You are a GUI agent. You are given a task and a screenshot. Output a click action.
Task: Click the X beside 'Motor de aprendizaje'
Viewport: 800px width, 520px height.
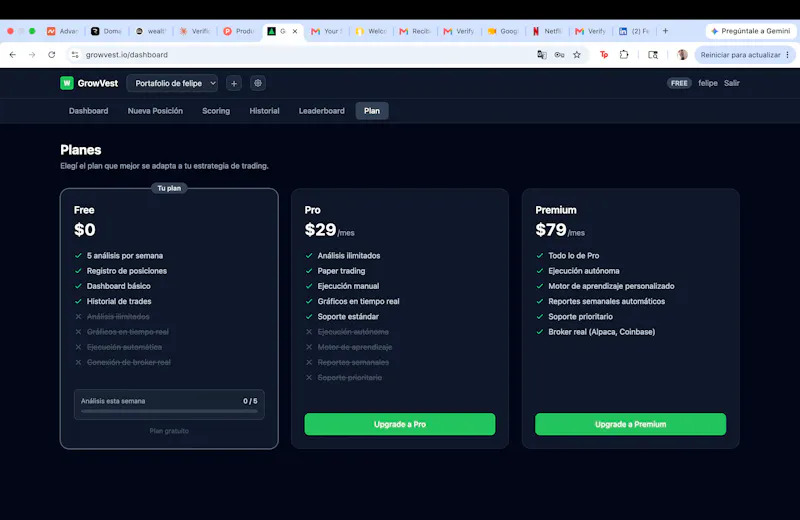(309, 347)
